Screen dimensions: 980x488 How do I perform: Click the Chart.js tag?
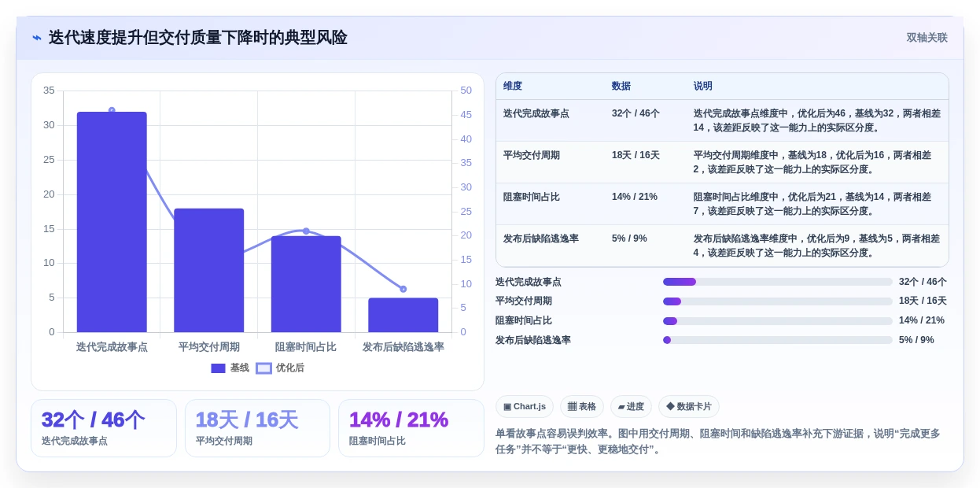(525, 407)
